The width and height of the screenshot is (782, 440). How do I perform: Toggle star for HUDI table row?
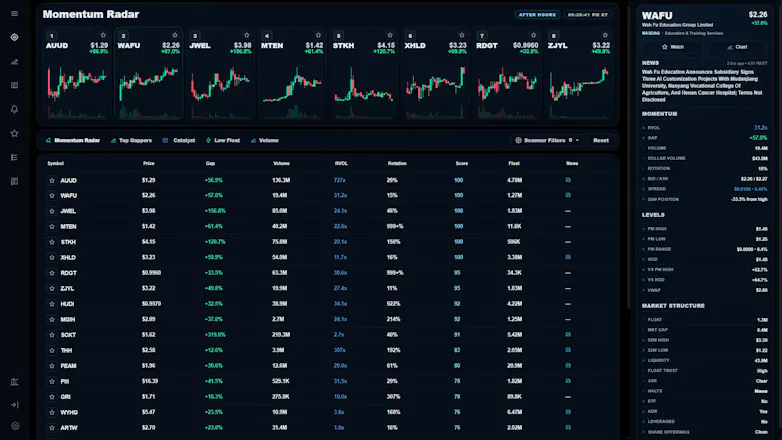tap(51, 304)
